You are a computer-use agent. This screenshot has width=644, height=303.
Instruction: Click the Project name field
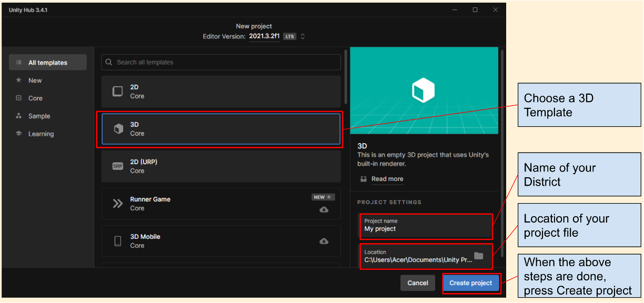click(426, 225)
